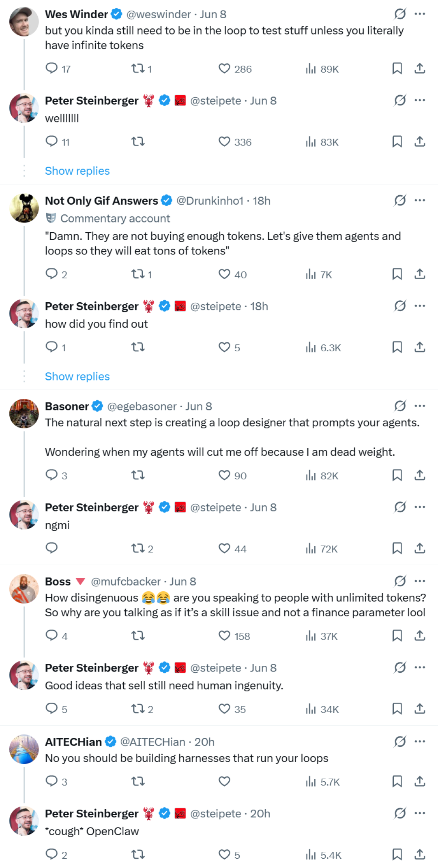This screenshot has width=438, height=868.
Task: Expand Show replies under "wellllllll" reply
Action: [x=77, y=171]
